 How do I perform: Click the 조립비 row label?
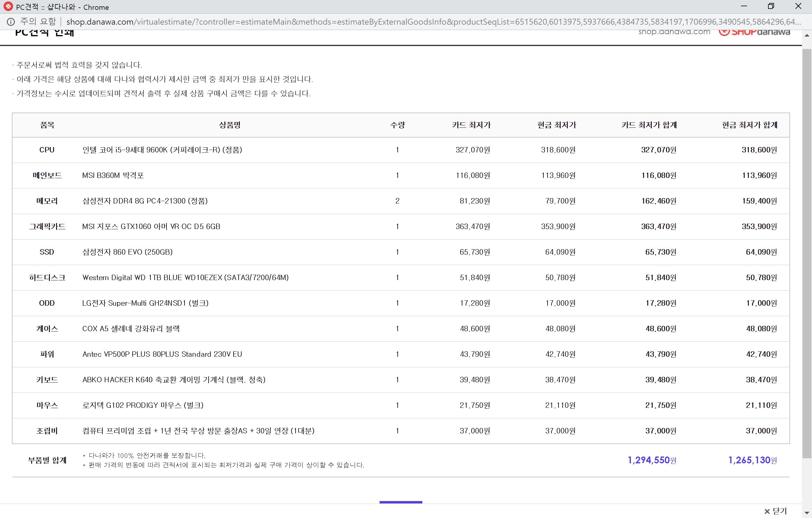tap(47, 431)
